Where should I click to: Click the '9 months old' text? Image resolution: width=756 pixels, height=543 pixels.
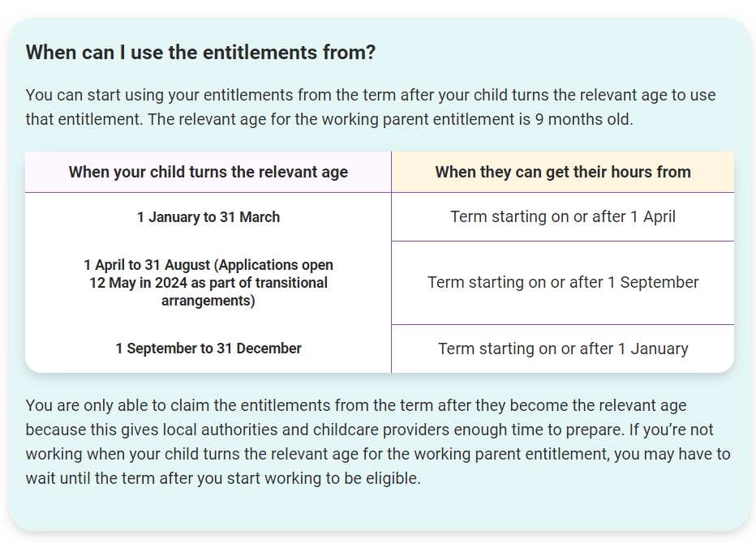[x=583, y=119]
